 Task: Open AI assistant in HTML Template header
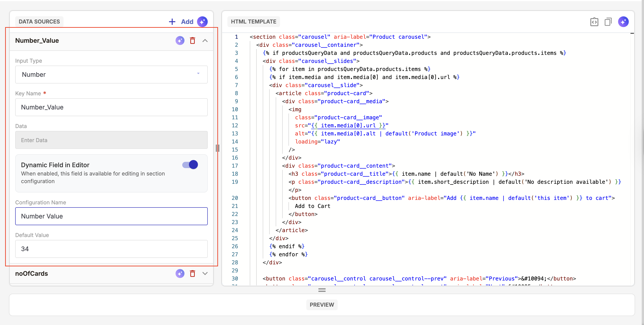(x=623, y=22)
